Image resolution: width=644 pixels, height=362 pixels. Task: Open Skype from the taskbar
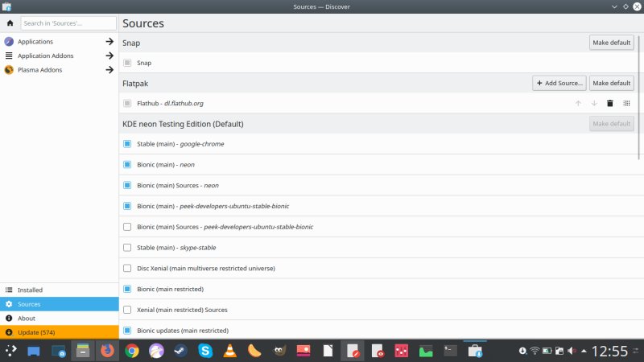click(x=205, y=351)
